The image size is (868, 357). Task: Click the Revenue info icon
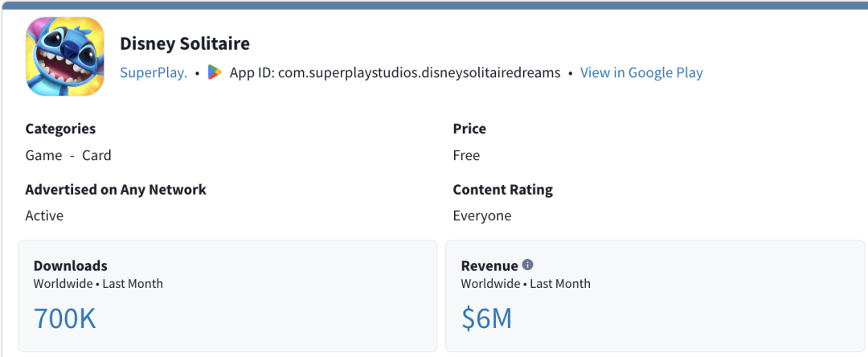click(527, 265)
